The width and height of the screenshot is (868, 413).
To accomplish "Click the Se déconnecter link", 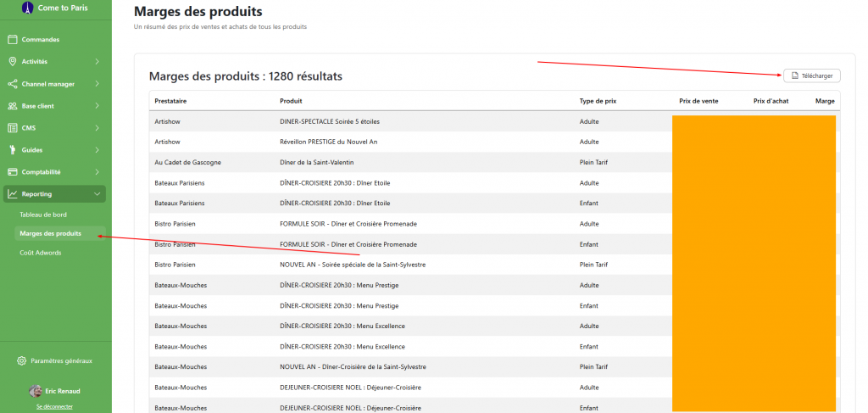I will 54,406.
